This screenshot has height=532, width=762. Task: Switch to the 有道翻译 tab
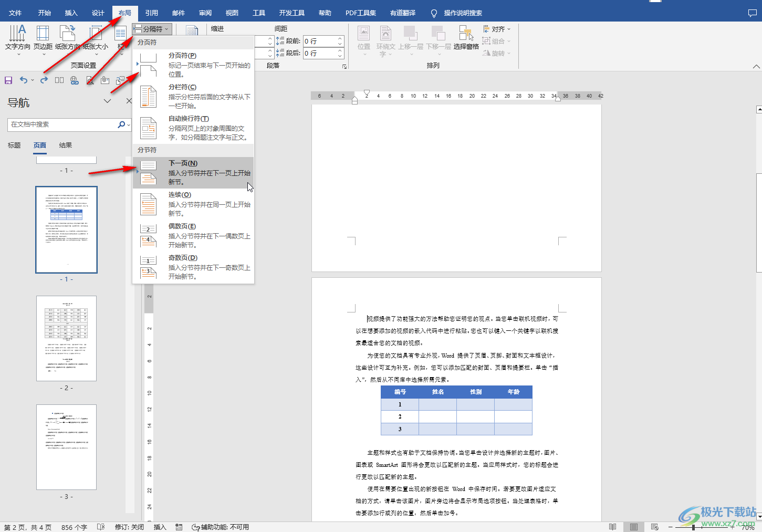click(403, 13)
